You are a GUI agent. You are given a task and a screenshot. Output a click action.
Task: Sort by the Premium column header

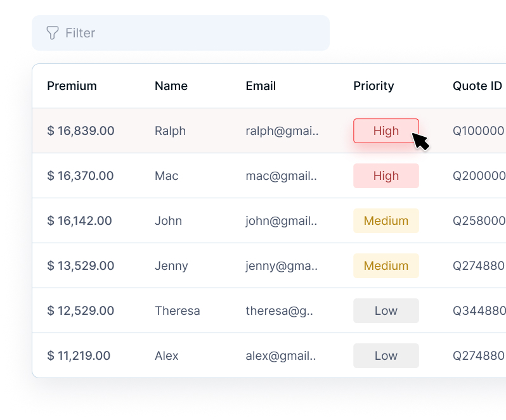72,86
